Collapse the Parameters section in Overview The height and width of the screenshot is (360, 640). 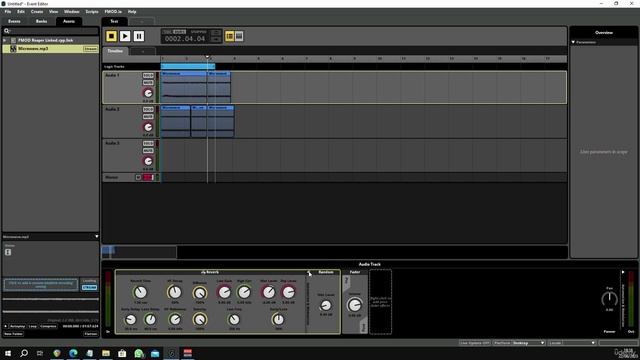[x=573, y=42]
